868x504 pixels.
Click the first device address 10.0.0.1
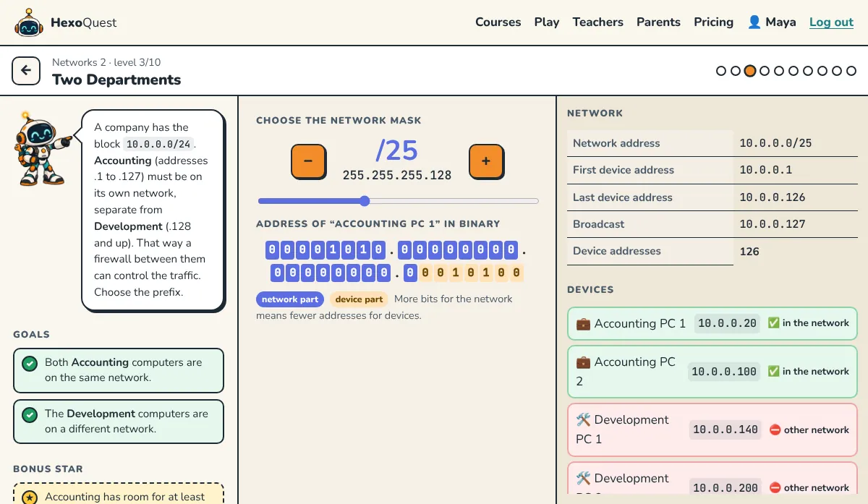(x=766, y=170)
